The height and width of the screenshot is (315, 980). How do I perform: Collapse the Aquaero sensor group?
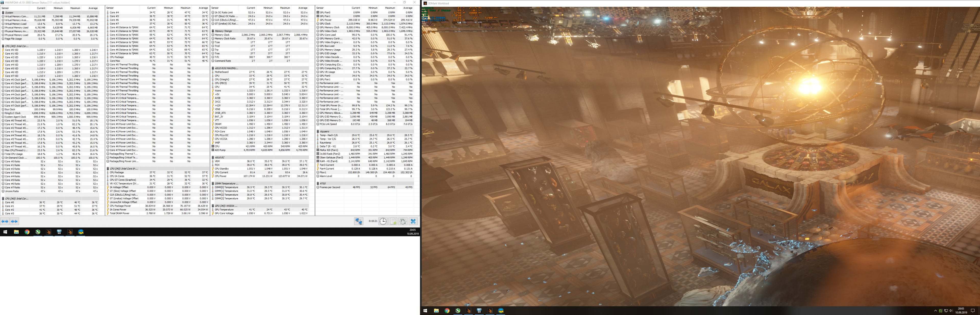pyautogui.click(x=324, y=132)
